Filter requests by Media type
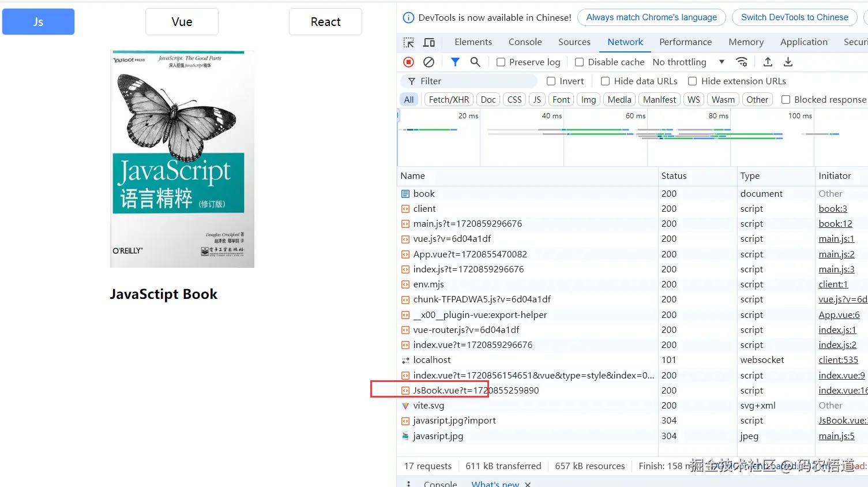This screenshot has height=487, width=868. click(619, 100)
